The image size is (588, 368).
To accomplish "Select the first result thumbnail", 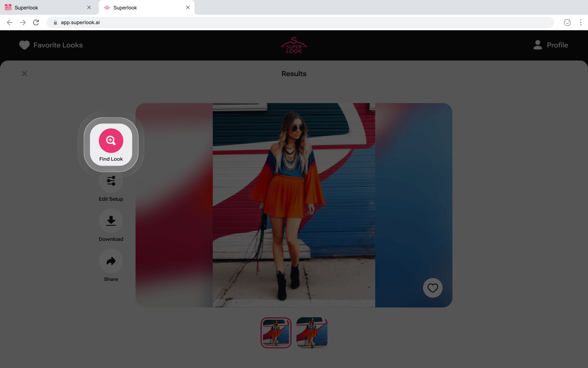I will click(x=276, y=333).
